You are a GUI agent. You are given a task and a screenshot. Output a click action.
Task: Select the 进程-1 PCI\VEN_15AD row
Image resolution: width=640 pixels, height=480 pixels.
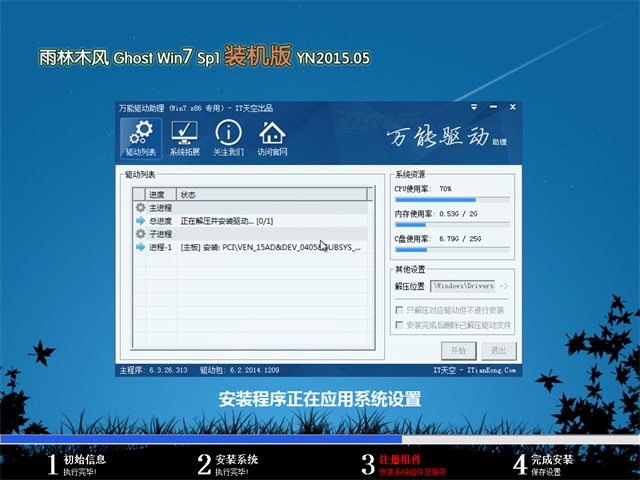point(251,247)
